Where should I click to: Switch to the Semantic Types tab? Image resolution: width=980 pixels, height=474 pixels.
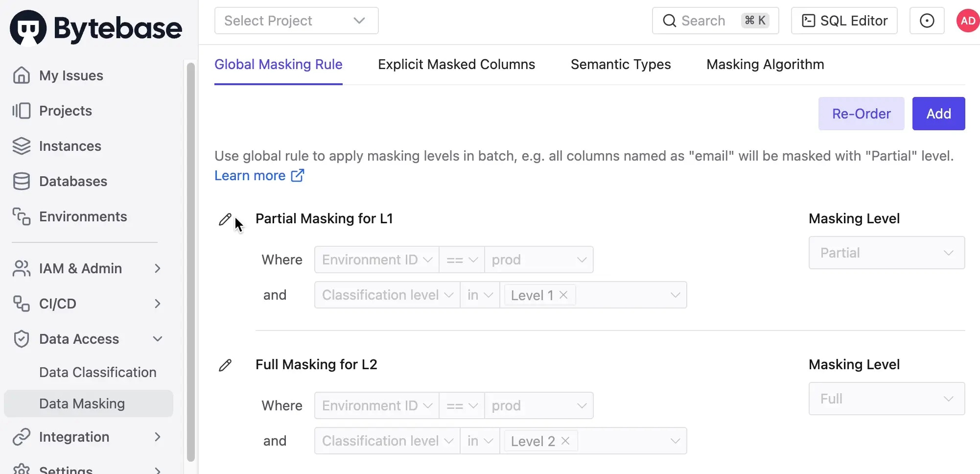click(x=621, y=64)
